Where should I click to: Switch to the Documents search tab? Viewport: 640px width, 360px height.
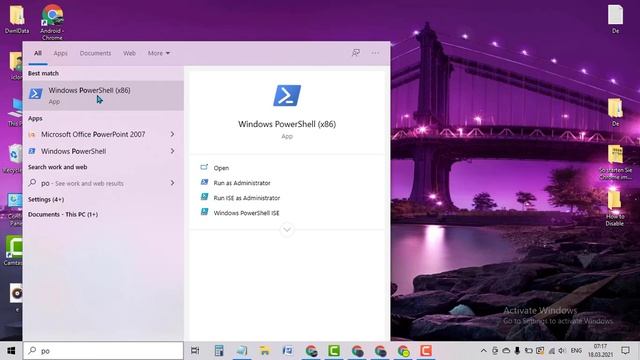pyautogui.click(x=95, y=53)
